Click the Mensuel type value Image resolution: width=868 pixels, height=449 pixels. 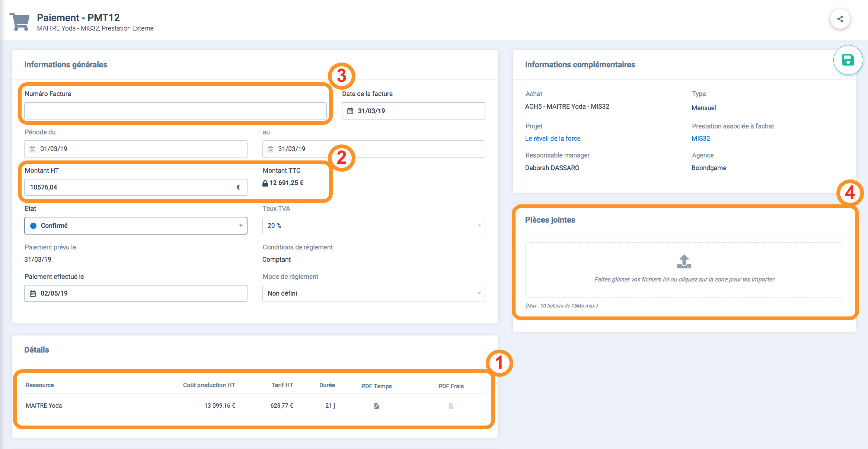(x=704, y=108)
